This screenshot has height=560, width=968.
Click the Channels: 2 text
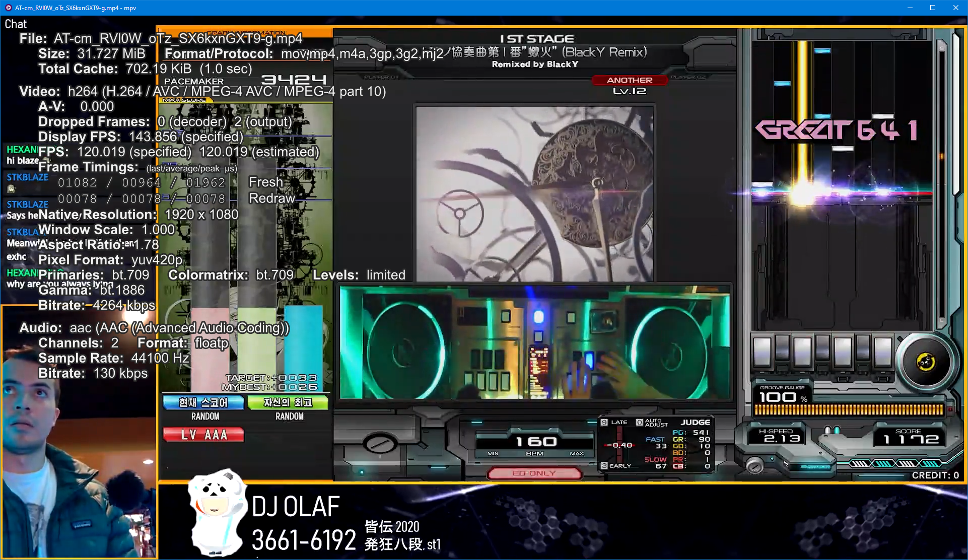[x=78, y=343]
